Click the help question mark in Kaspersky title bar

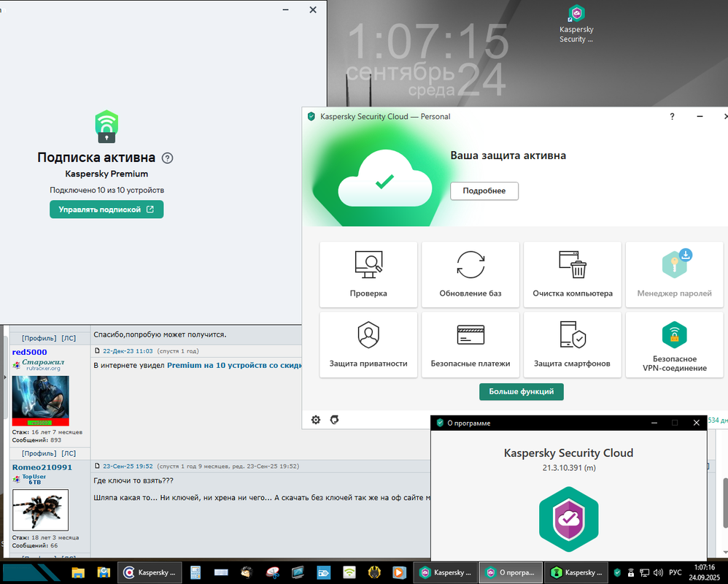pos(672,117)
